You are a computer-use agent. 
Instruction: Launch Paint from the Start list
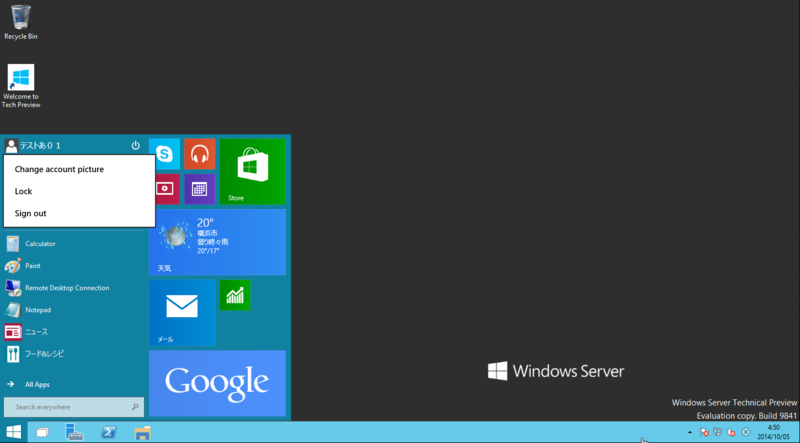point(74,265)
